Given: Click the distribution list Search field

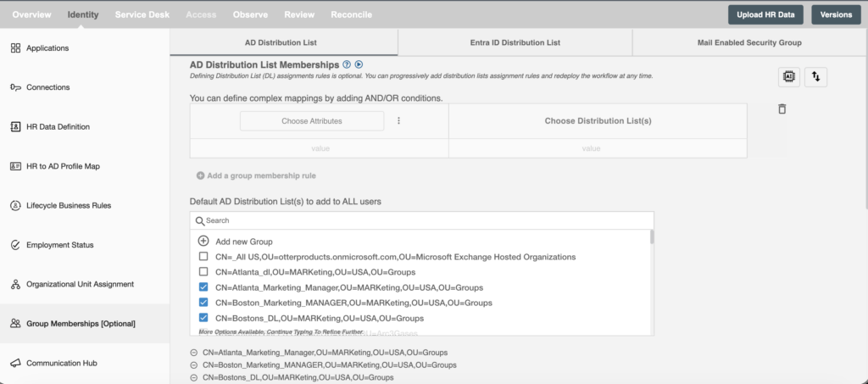Looking at the screenshot, I should (x=422, y=220).
